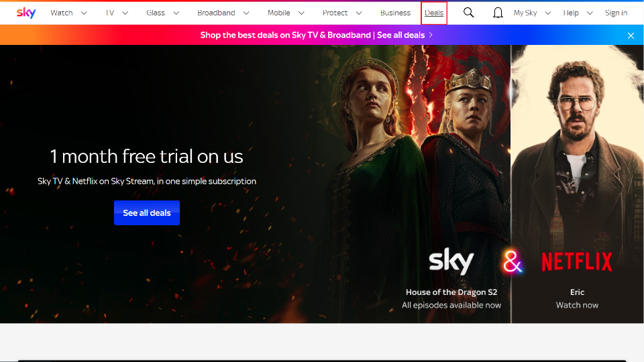Open the Deals link in header
This screenshot has width=644, height=362.
[x=434, y=13]
